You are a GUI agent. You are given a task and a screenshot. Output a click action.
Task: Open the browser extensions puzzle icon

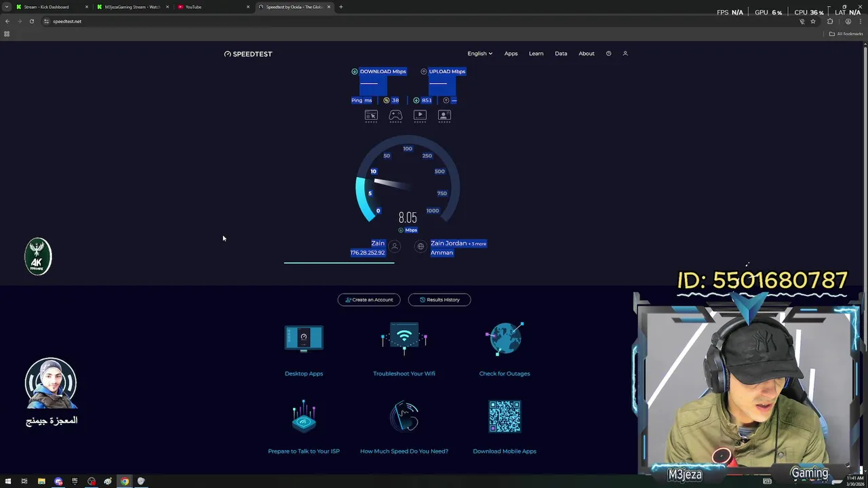(830, 21)
